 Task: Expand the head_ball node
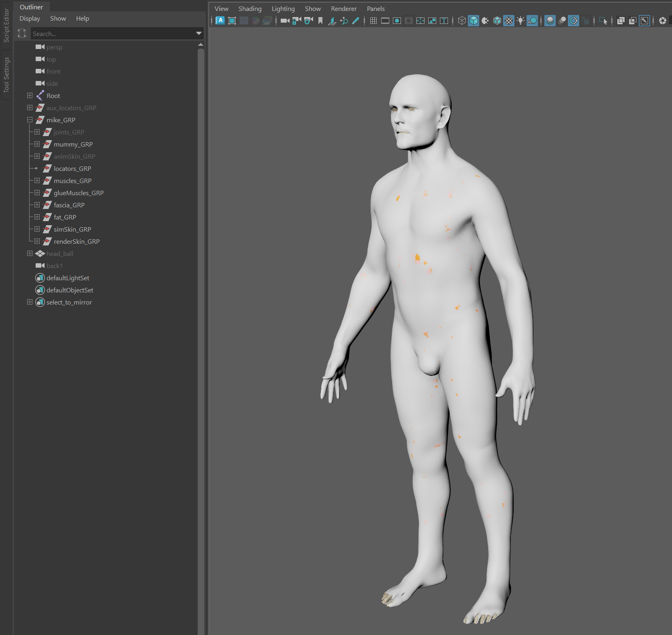coord(30,253)
